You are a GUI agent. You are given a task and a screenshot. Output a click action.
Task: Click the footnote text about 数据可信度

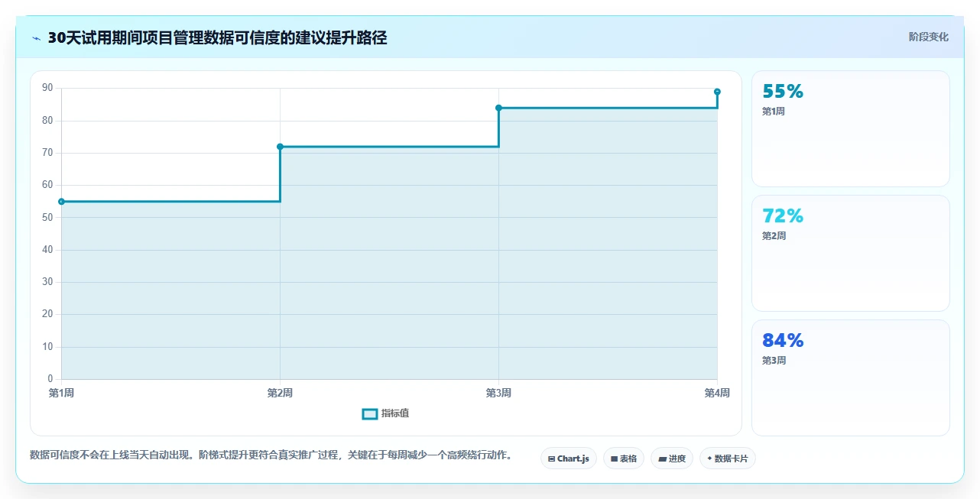point(271,455)
